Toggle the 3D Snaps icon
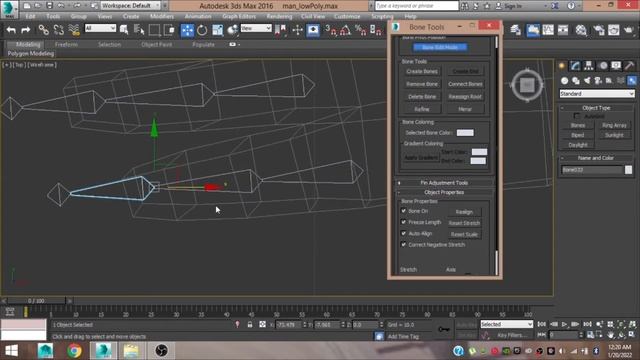Image resolution: width=640 pixels, height=360 pixels. pos(330,30)
